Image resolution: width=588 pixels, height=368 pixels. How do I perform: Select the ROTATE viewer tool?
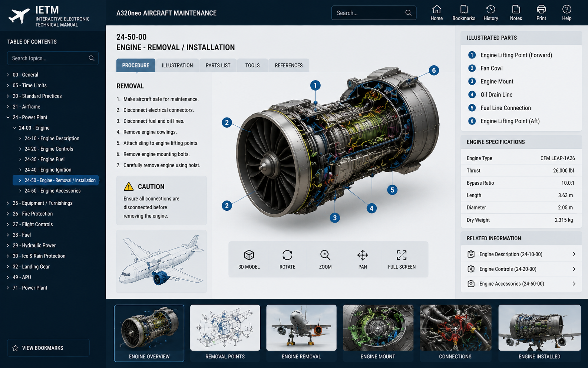coord(287,259)
